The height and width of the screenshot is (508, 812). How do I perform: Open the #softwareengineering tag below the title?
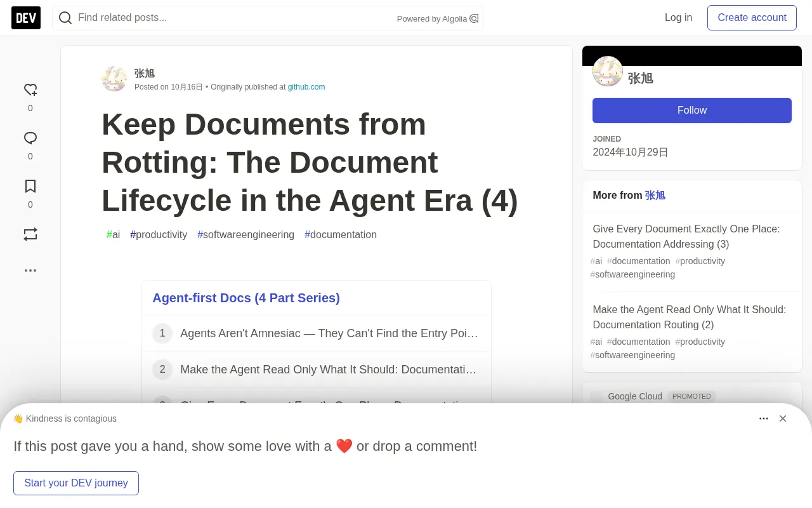click(x=246, y=234)
